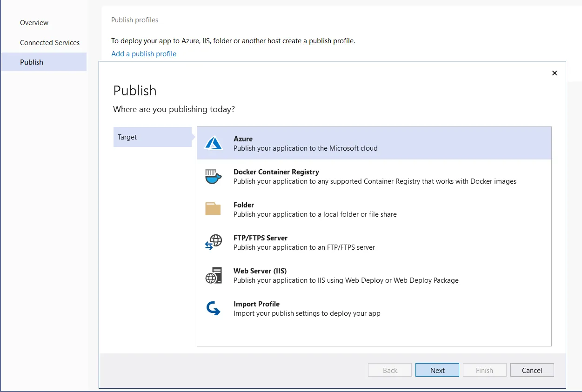
Task: Click the Import Profile arrow icon
Action: pos(214,308)
